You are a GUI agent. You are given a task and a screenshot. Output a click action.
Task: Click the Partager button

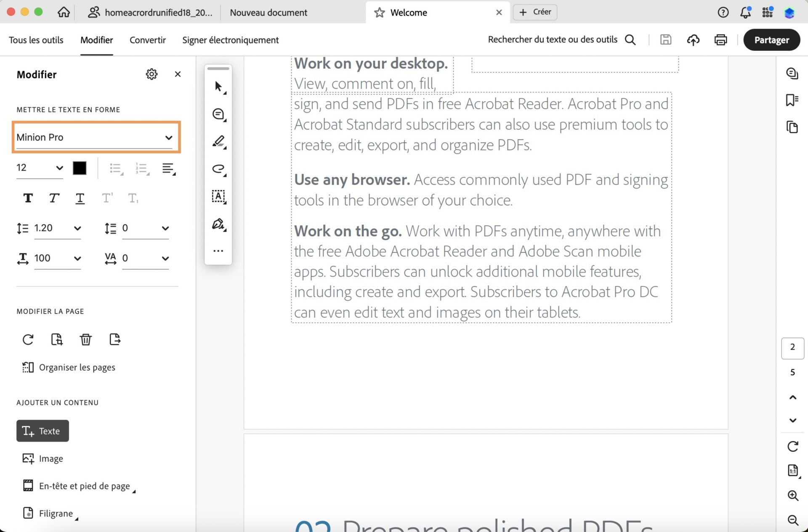(771, 40)
